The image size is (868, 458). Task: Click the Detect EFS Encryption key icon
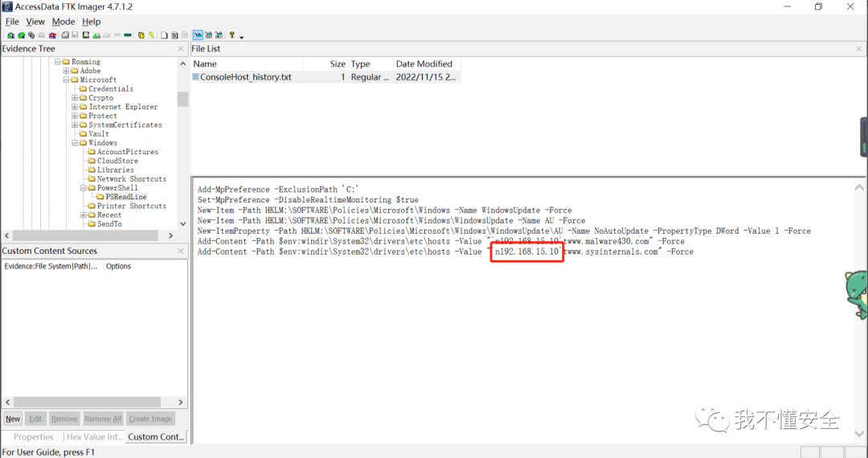[x=151, y=35]
